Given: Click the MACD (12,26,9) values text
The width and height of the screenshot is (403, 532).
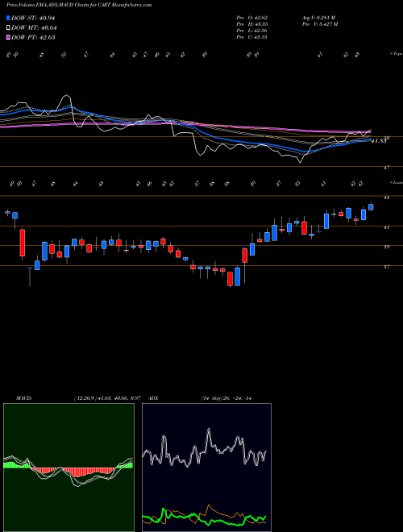Looking at the screenshot, I should point(107,398).
